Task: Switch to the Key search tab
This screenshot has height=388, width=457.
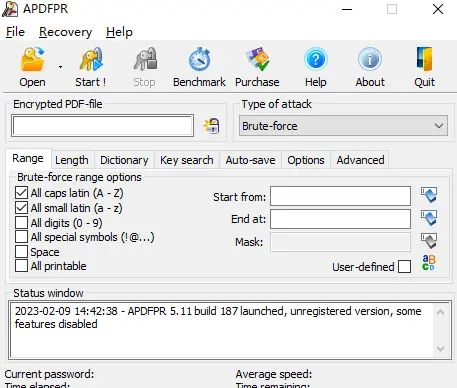Action: [x=187, y=160]
